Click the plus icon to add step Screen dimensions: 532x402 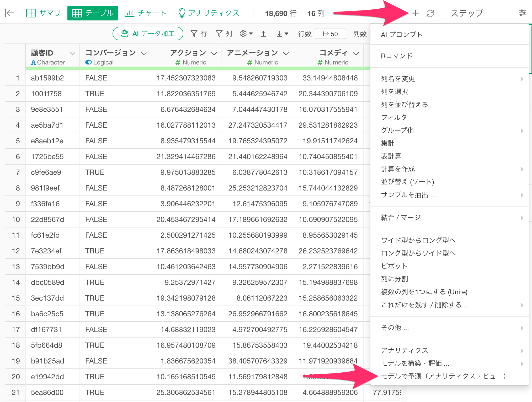(415, 13)
